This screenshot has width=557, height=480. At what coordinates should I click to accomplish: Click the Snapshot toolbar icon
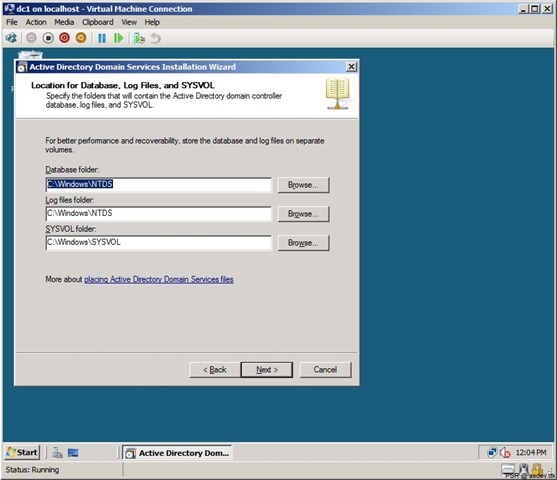[x=139, y=38]
